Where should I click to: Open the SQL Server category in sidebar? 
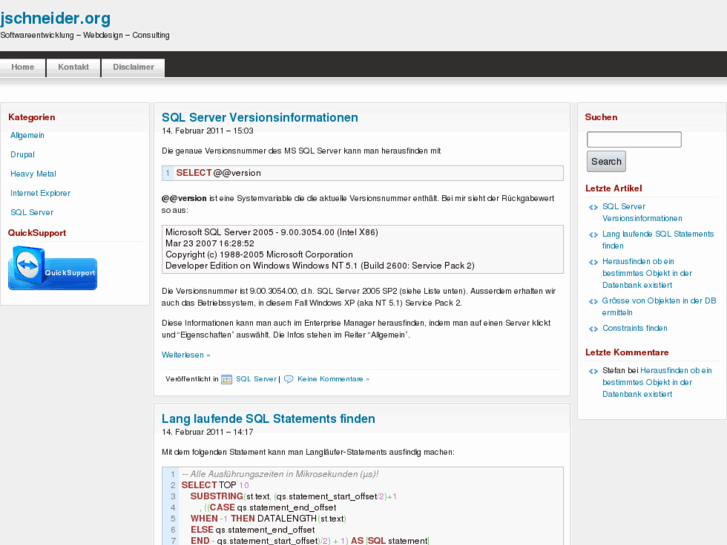32,212
